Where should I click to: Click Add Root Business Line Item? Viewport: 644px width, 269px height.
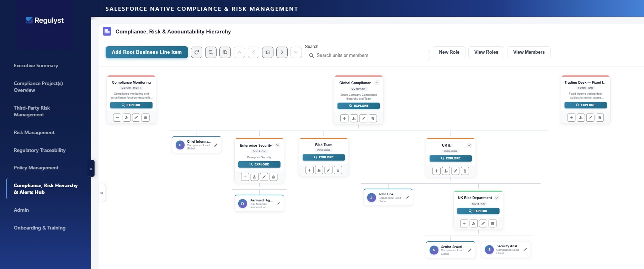tap(147, 52)
